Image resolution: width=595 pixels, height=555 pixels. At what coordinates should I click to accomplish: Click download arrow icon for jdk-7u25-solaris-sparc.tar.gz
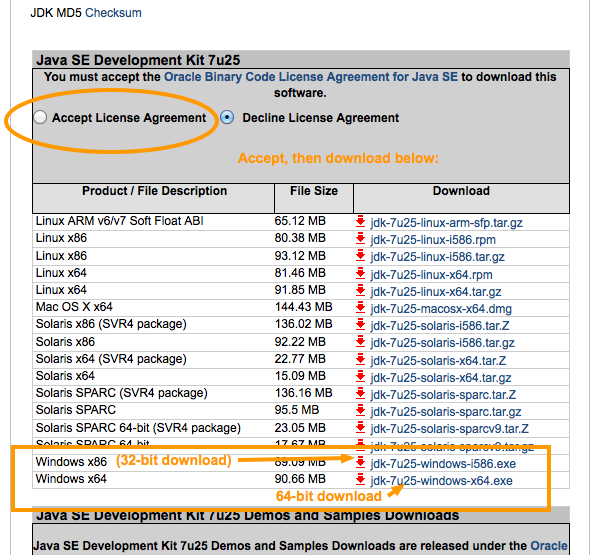tap(360, 411)
